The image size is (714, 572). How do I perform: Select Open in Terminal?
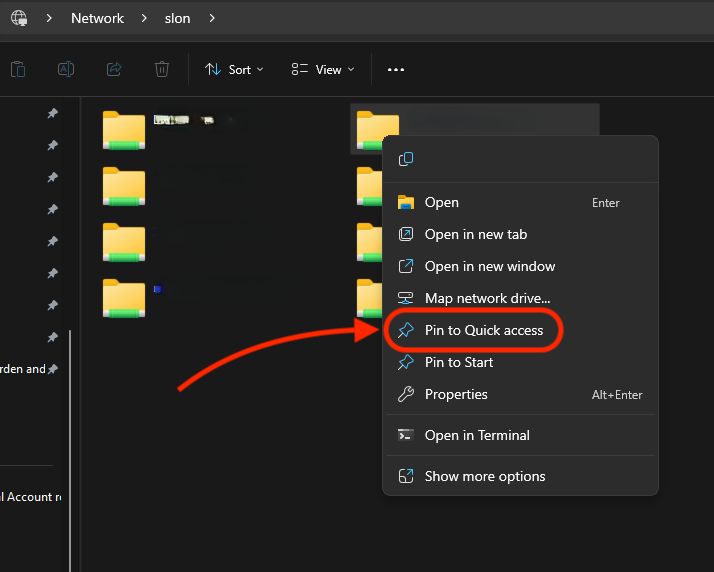click(477, 435)
